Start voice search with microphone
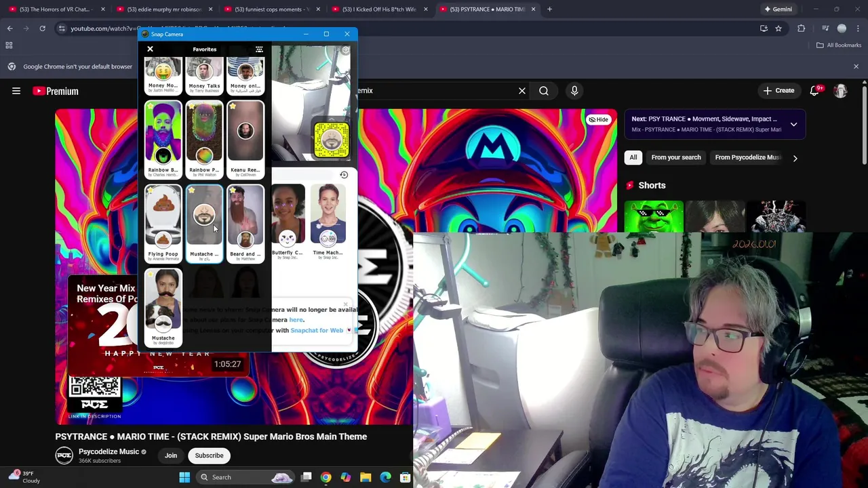 click(574, 90)
